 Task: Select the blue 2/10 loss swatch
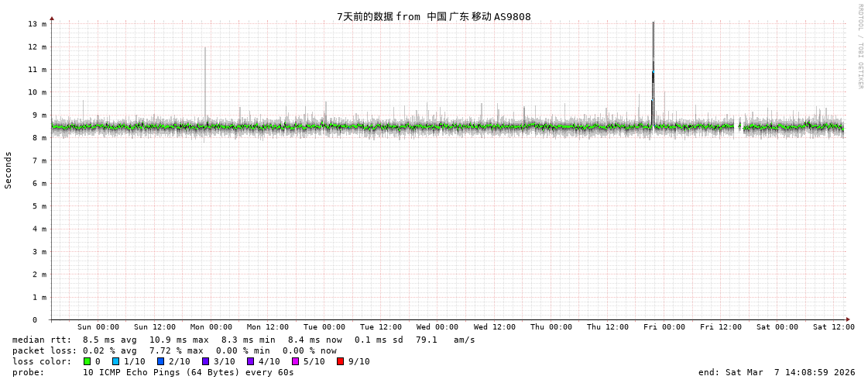coord(161,361)
